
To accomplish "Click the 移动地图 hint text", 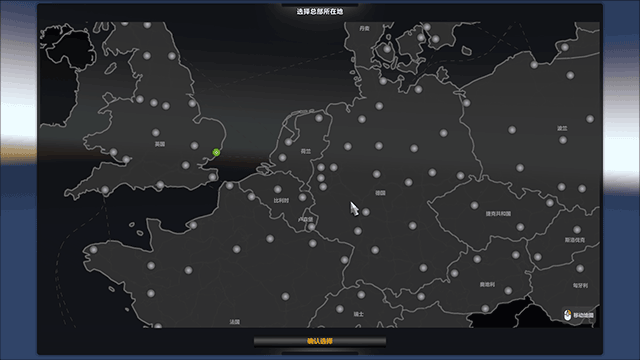I will point(583,315).
